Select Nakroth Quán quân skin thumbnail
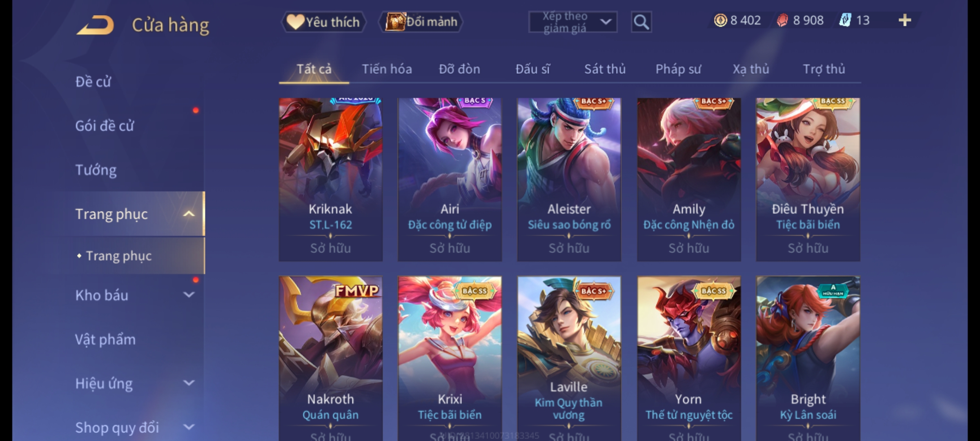The width and height of the screenshot is (980, 441). click(331, 359)
